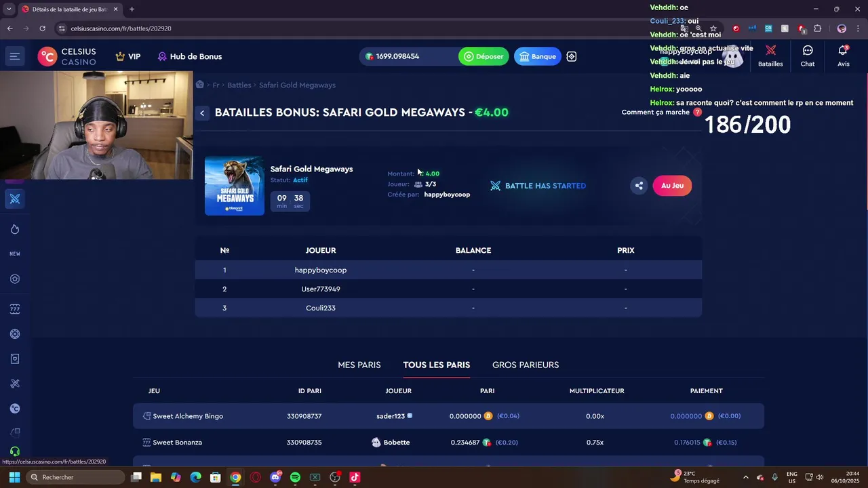
Task: Click player sader123 in bets list
Action: [x=391, y=416]
